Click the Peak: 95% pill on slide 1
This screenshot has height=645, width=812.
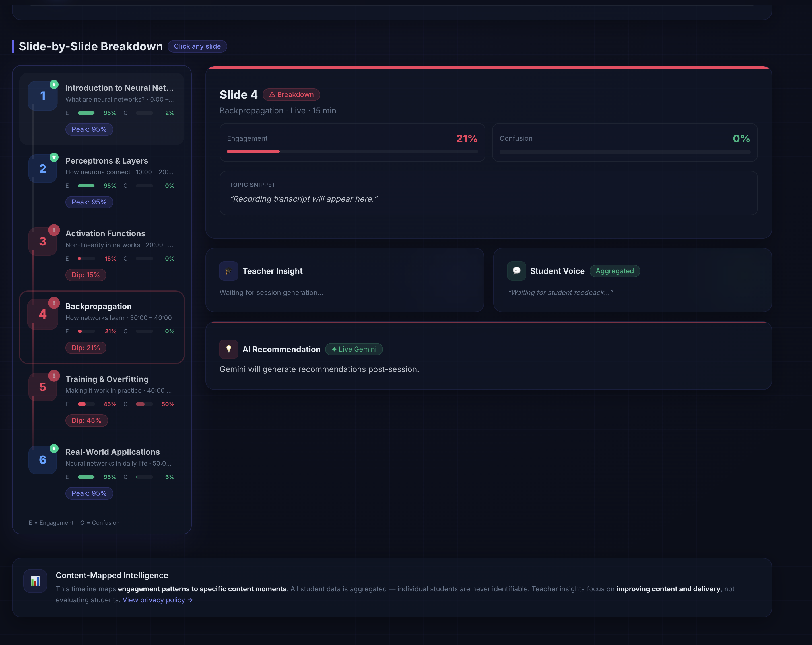[x=89, y=129]
